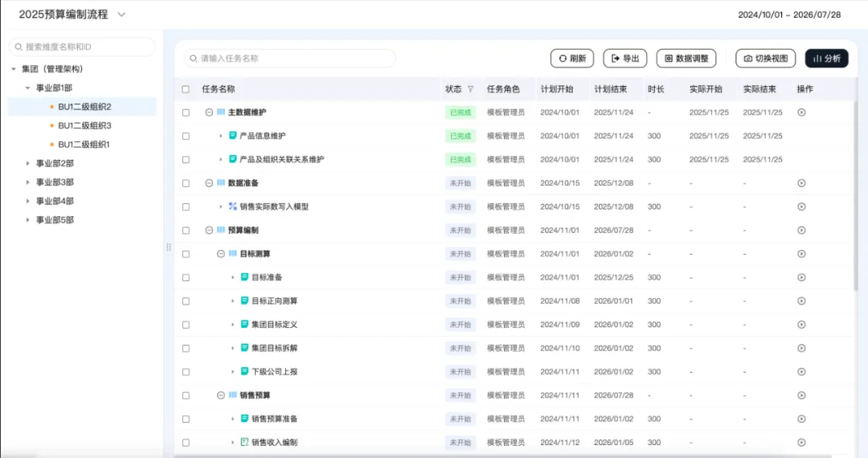This screenshot has width=868, height=458.
Task: Select 事业部3部 in the tree
Action: coord(55,182)
